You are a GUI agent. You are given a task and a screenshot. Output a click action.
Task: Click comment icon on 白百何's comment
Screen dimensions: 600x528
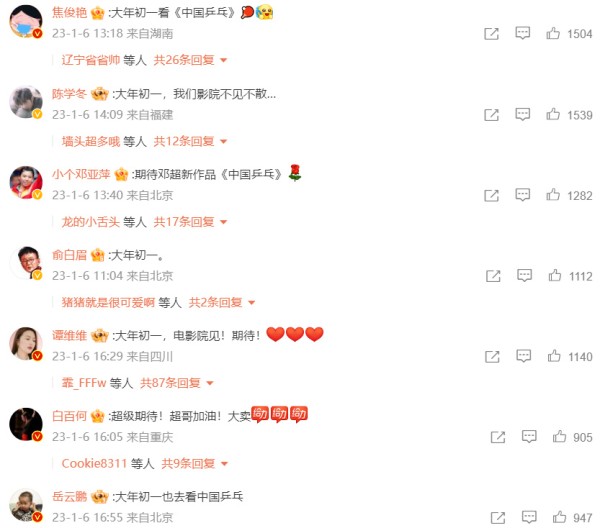coord(529,437)
